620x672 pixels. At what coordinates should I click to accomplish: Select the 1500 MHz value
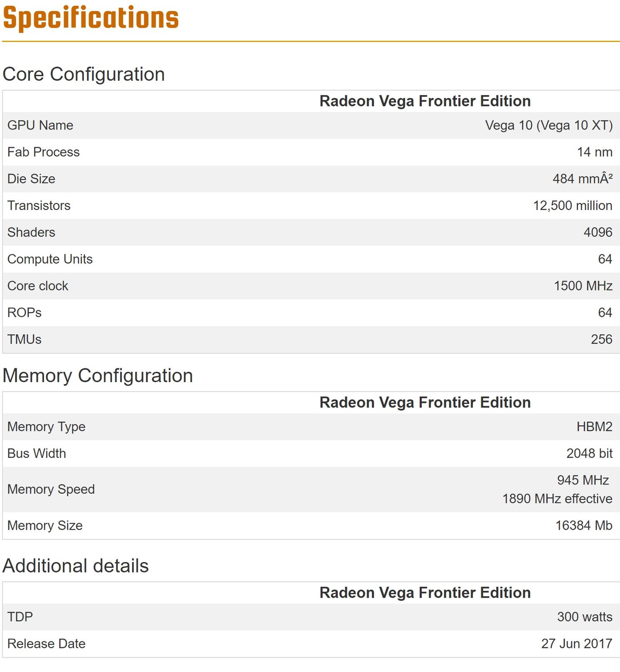[583, 286]
